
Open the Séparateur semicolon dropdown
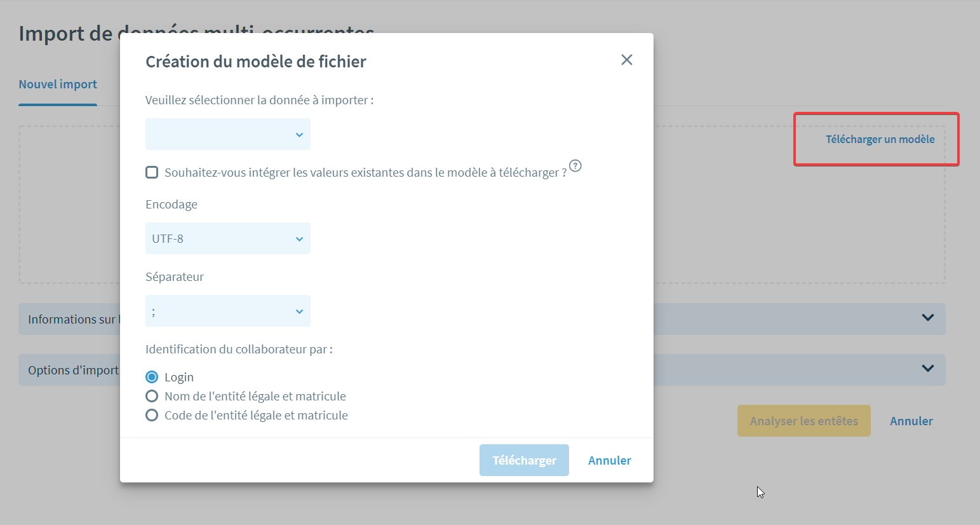(x=228, y=311)
